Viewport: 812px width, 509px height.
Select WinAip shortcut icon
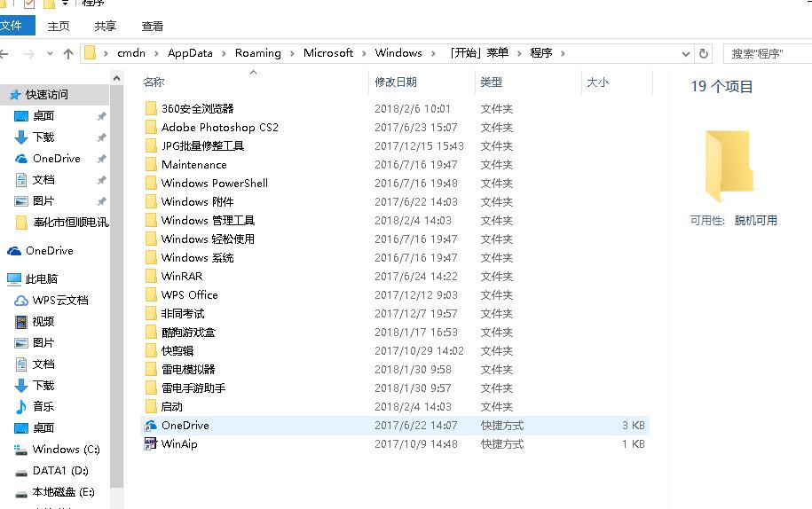151,443
